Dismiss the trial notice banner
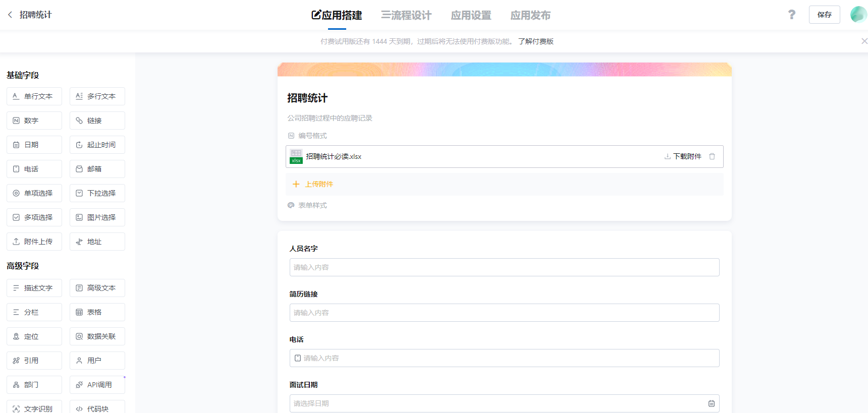Viewport: 868px width, 413px height. tap(864, 41)
